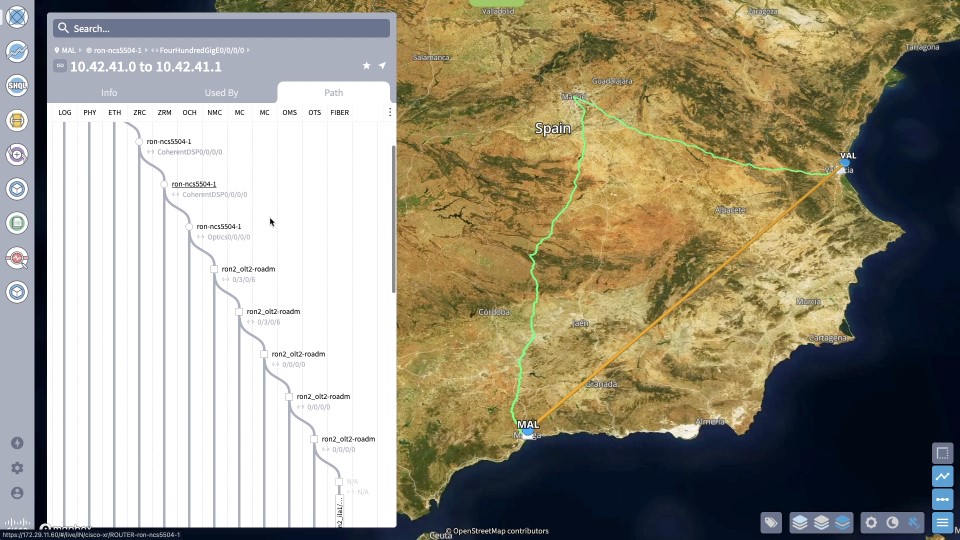Click the VAL site marker on map
The width and height of the screenshot is (960, 540).
[x=845, y=163]
